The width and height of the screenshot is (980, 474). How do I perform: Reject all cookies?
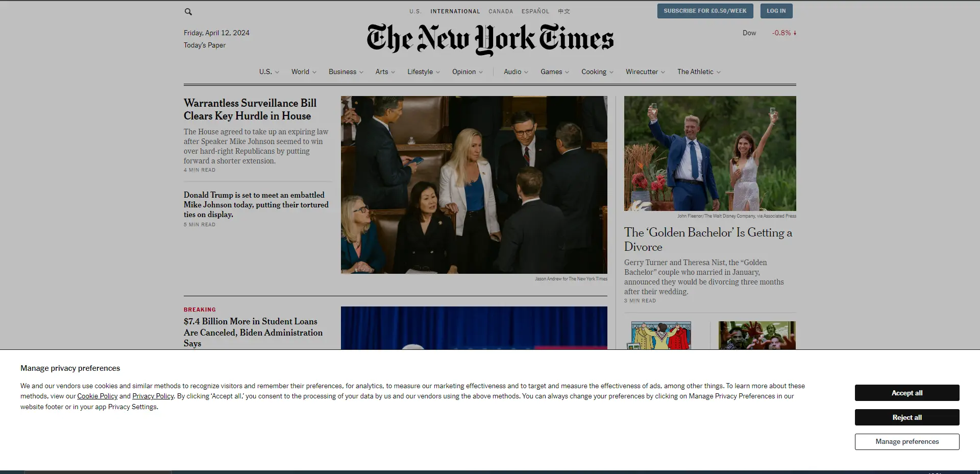coord(907,417)
